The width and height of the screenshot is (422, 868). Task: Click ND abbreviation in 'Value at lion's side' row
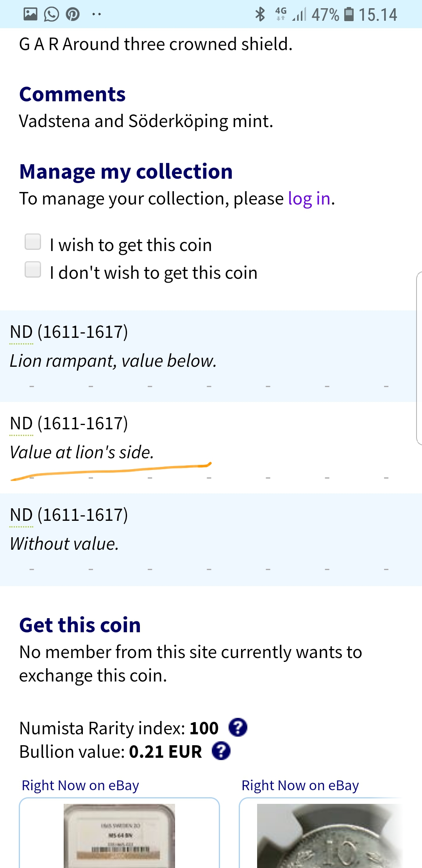tap(21, 424)
